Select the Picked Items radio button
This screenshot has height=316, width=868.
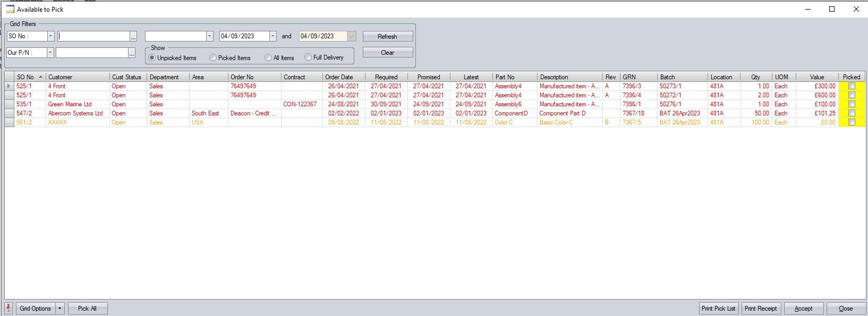pos(213,57)
